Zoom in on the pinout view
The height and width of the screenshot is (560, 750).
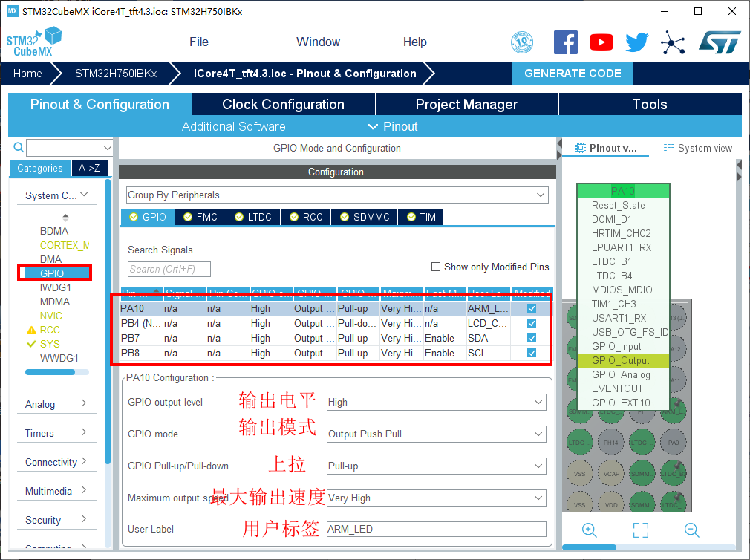tap(590, 530)
